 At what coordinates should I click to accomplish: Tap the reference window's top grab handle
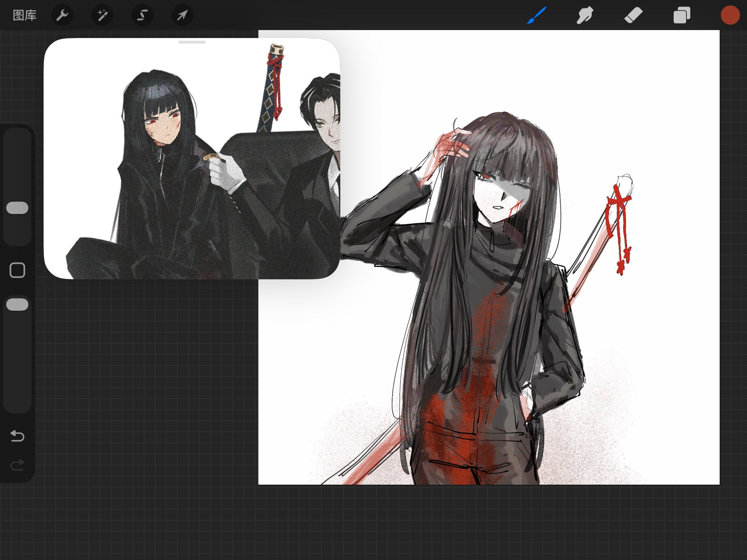pos(192,42)
